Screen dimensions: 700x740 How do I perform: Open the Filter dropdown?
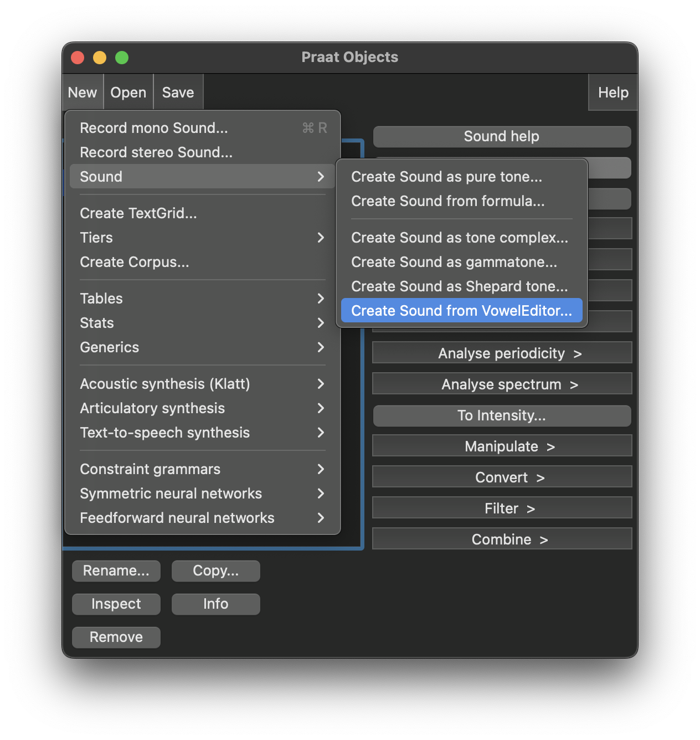point(502,508)
